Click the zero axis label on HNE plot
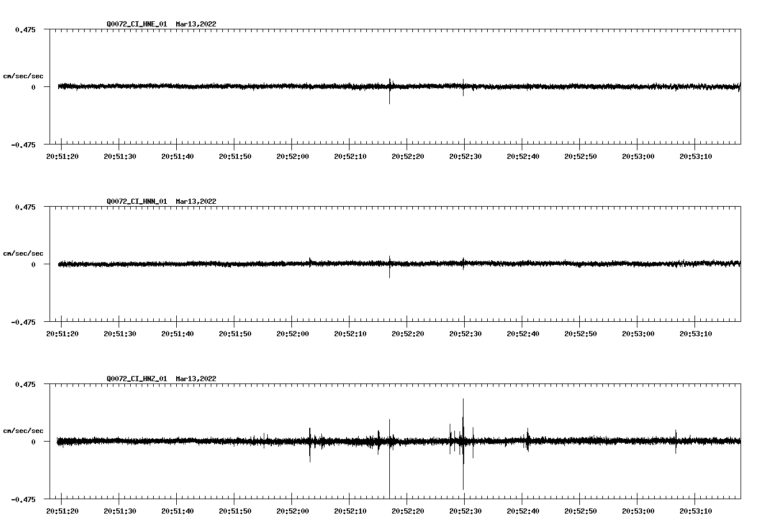 coord(33,88)
